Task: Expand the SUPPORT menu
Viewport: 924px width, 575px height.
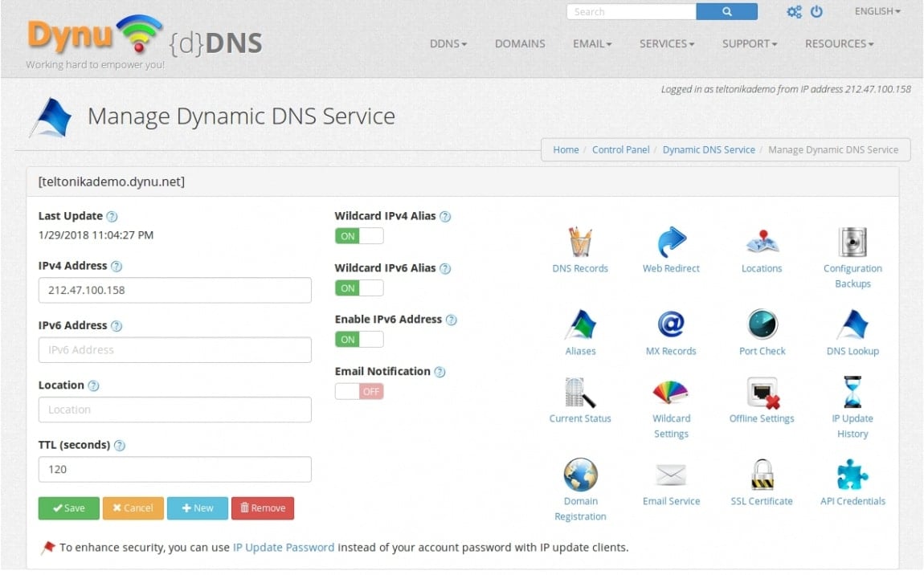Action: click(x=750, y=43)
